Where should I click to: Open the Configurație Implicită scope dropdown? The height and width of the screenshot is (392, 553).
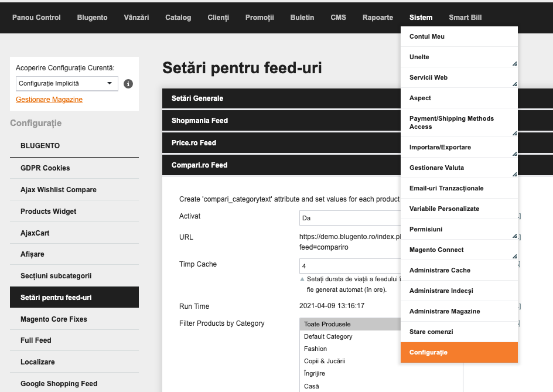pyautogui.click(x=67, y=84)
